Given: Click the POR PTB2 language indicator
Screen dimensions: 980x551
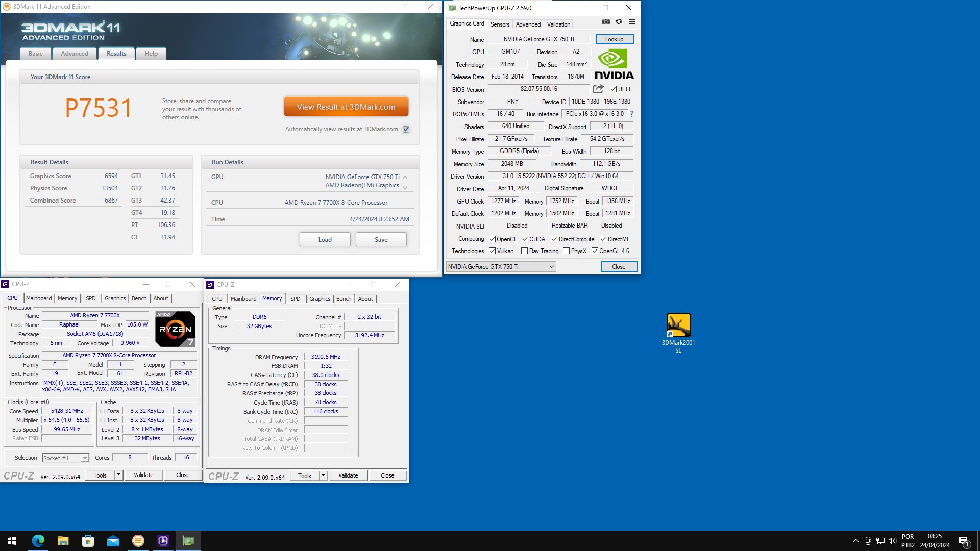Looking at the screenshot, I should point(908,541).
